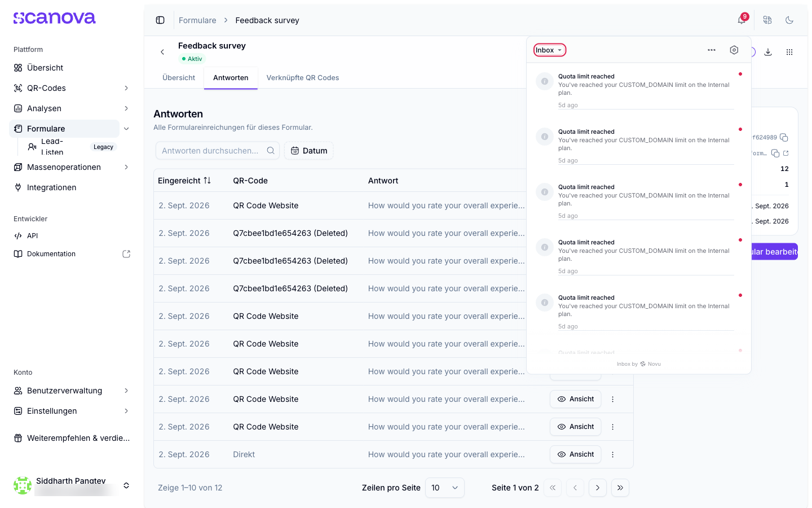Open the Inbox filter dropdown

pyautogui.click(x=549, y=50)
